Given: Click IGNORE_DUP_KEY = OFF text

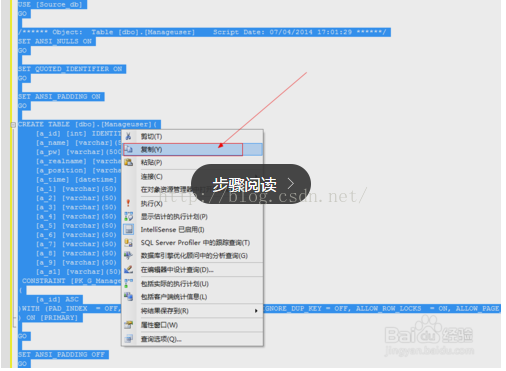Looking at the screenshot, I should (x=305, y=309).
